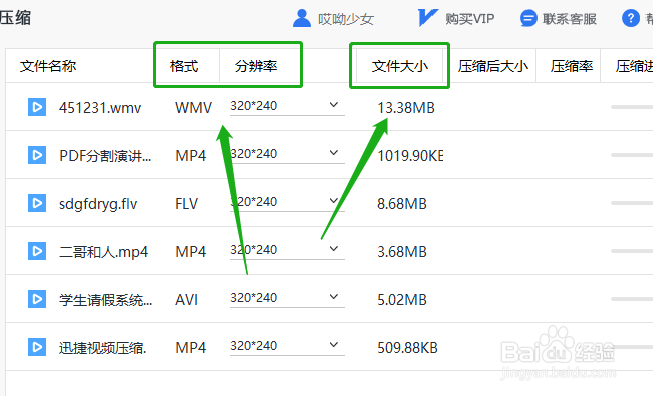This screenshot has width=653, height=396.
Task: Click the 压缩后大小 column header
Action: (493, 66)
